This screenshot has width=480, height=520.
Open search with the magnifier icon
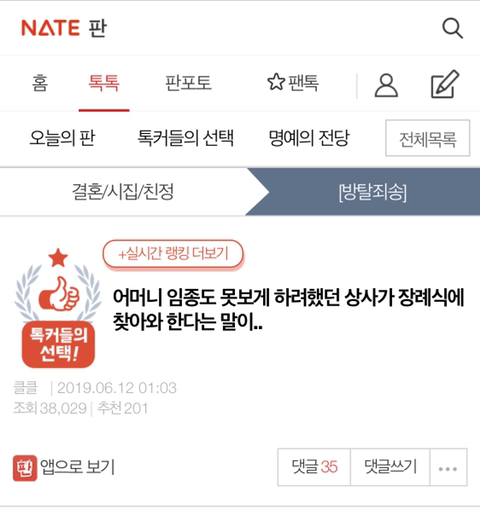[452, 28]
